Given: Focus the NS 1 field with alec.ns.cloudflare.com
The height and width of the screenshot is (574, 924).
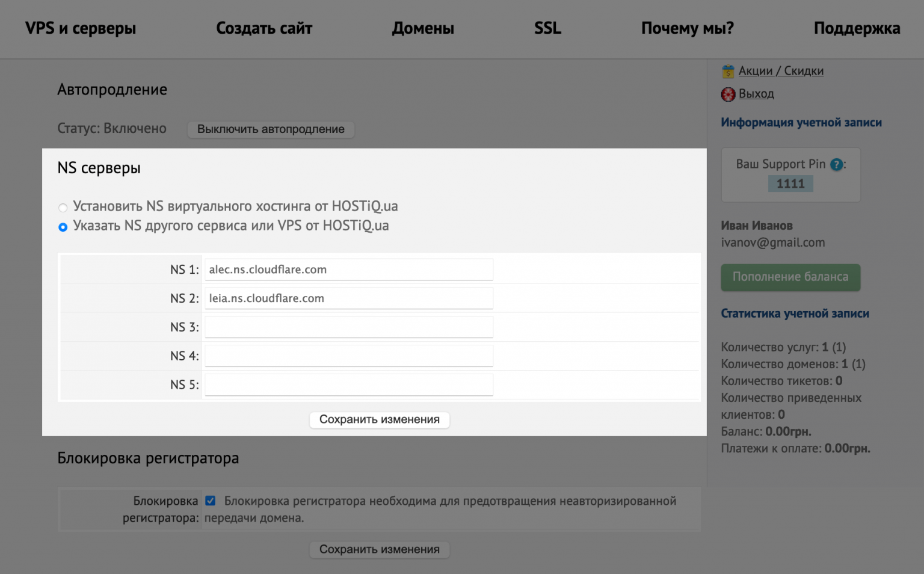Looking at the screenshot, I should click(349, 270).
